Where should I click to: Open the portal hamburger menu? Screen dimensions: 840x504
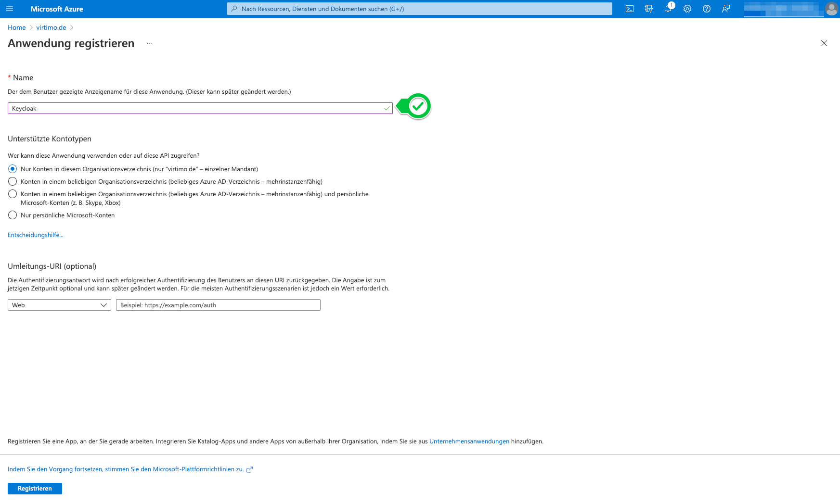9,8
